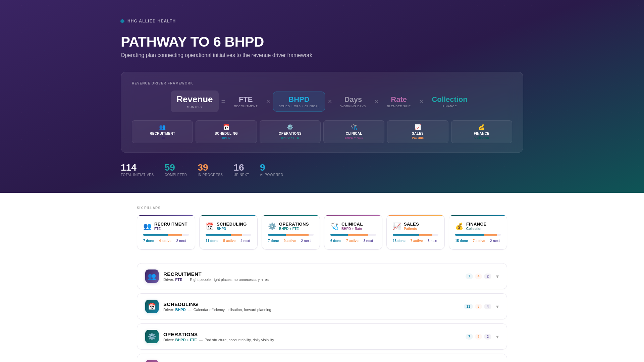Click the Six Pillars section heading
The width and height of the screenshot is (644, 362).
pos(149,208)
